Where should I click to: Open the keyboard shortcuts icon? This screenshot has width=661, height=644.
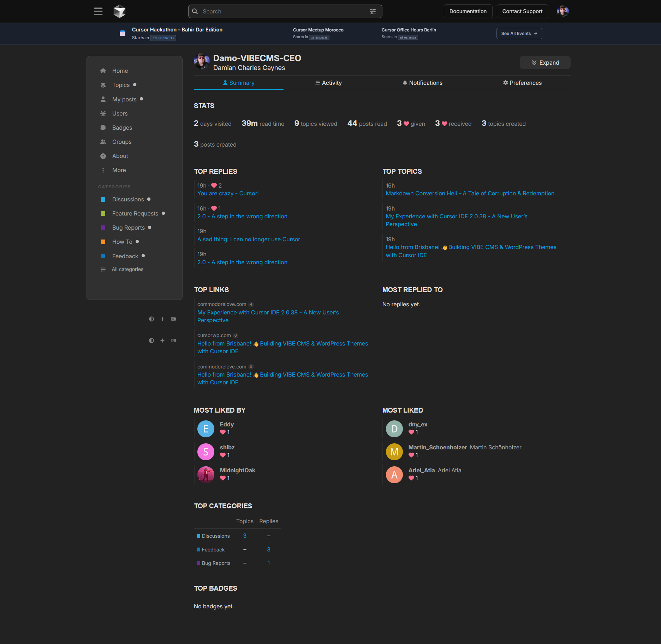(x=173, y=319)
